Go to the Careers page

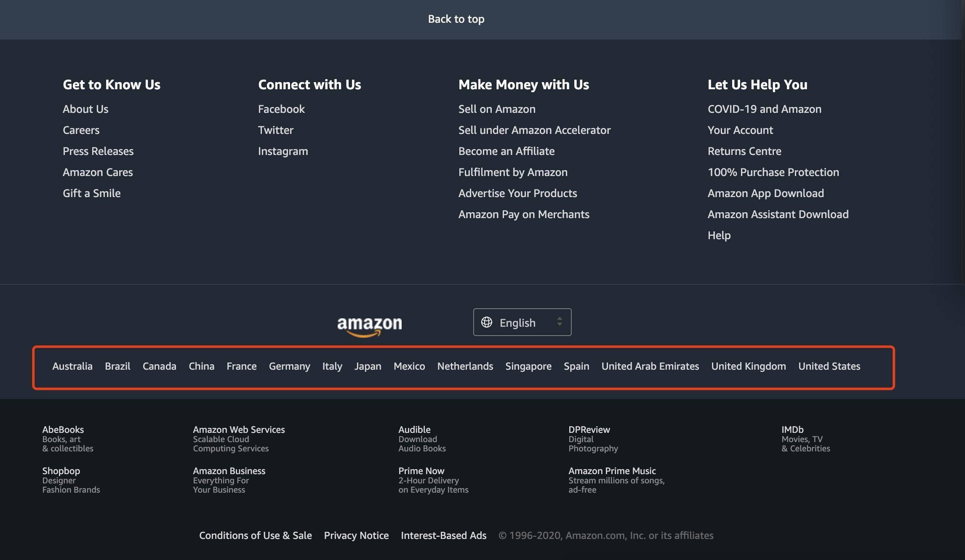pos(81,130)
